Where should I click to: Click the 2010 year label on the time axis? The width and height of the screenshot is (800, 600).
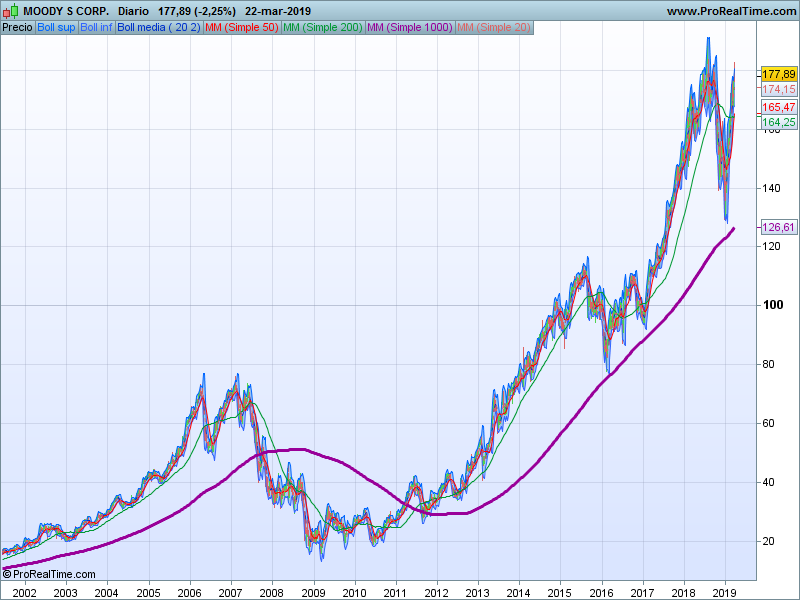point(354,593)
